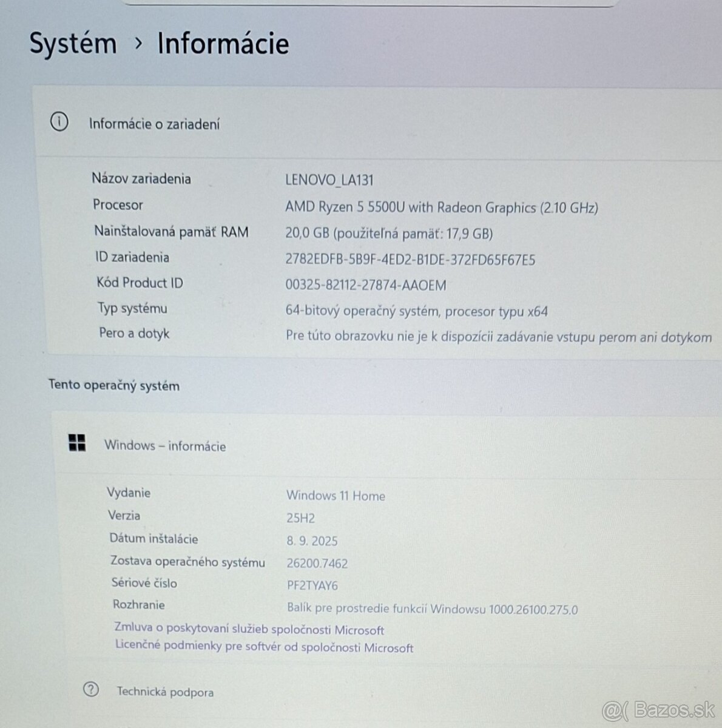The height and width of the screenshot is (728, 722).
Task: Click the question mark icon for Technická podpora
Action: click(x=90, y=690)
